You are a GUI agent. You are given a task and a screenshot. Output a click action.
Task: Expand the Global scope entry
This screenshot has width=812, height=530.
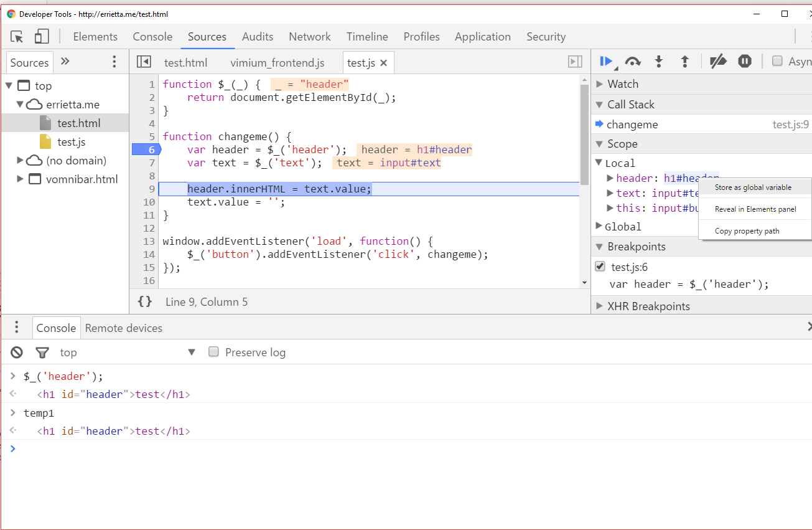pos(599,226)
